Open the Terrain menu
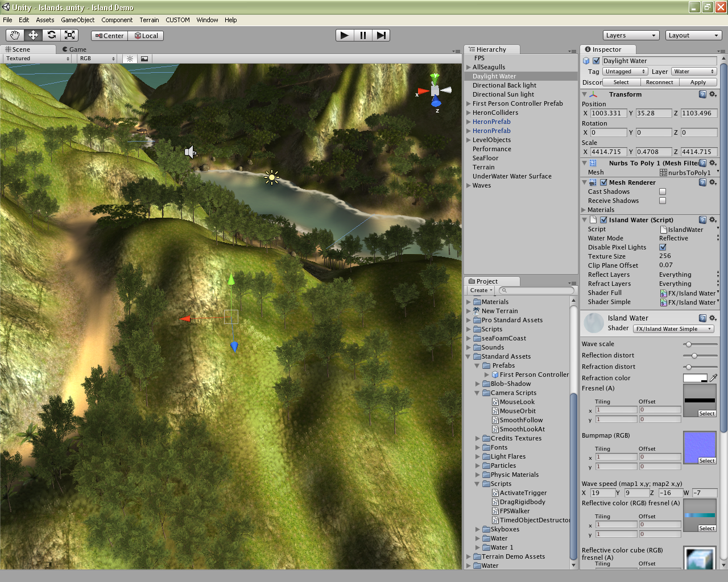Screen dimensions: 728x582 [149, 20]
